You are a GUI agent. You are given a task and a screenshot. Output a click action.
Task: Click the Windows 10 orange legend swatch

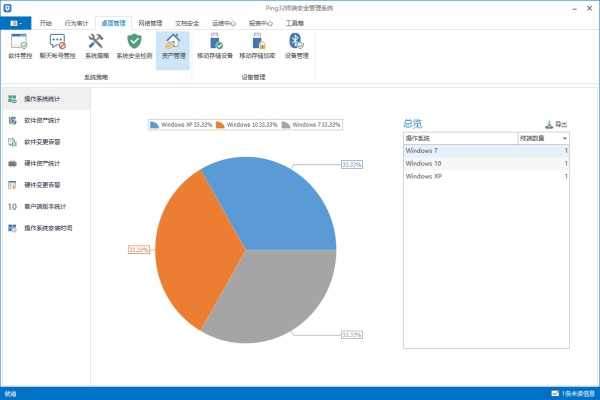coord(220,125)
